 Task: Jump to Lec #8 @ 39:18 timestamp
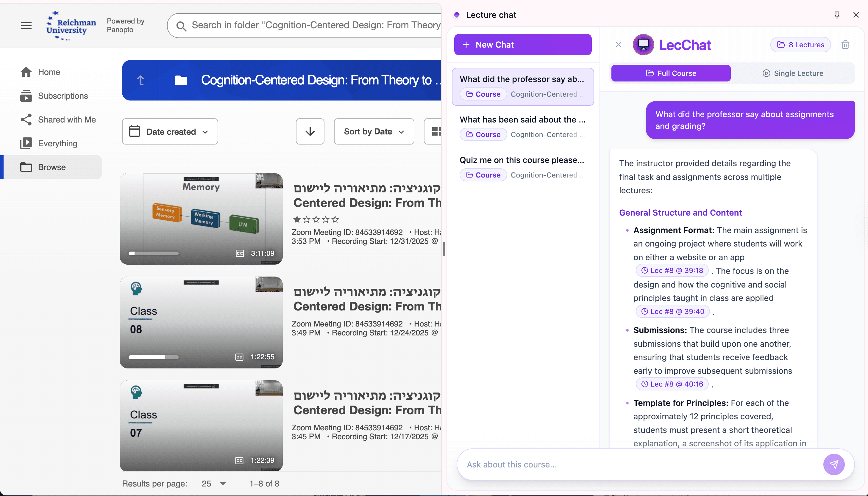coord(672,271)
